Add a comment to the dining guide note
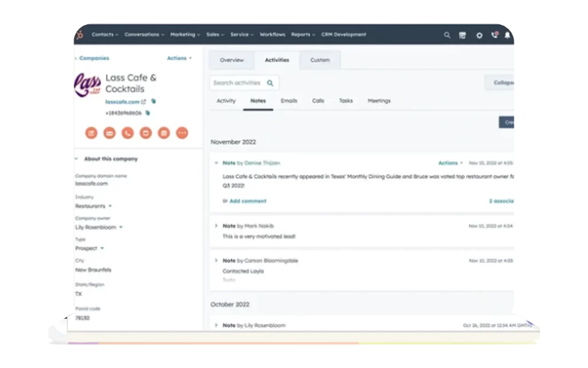This screenshot has height=368, width=588. 247,201
